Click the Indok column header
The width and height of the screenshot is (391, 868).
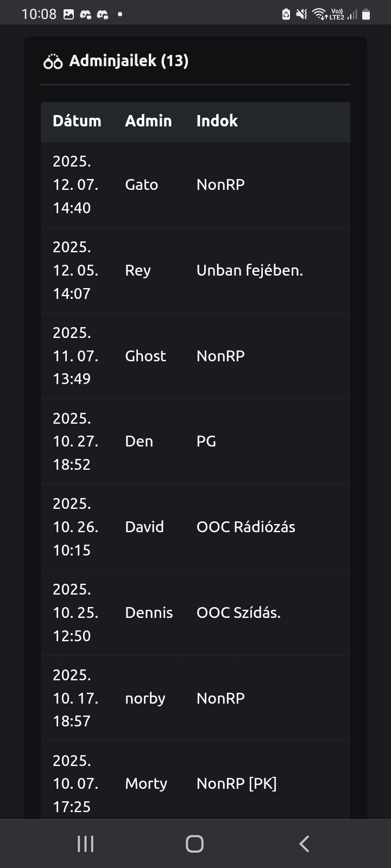(217, 121)
